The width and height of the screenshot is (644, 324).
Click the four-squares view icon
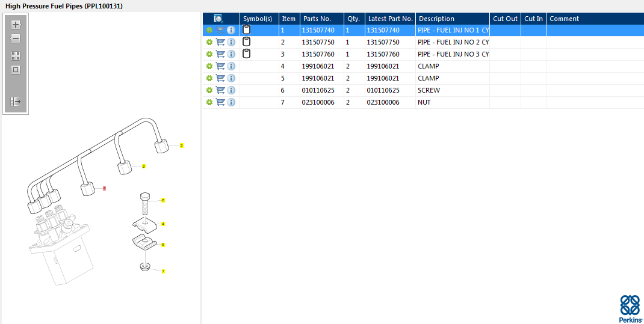16,55
